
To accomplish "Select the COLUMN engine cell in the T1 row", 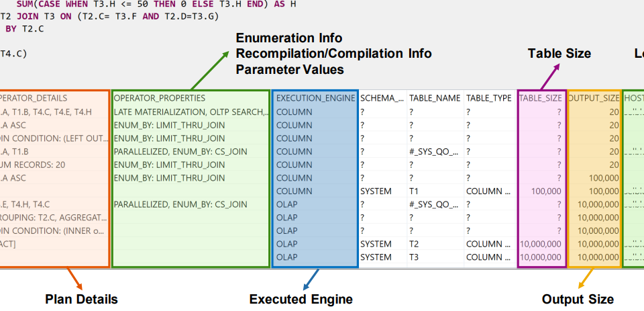I will coord(294,191).
